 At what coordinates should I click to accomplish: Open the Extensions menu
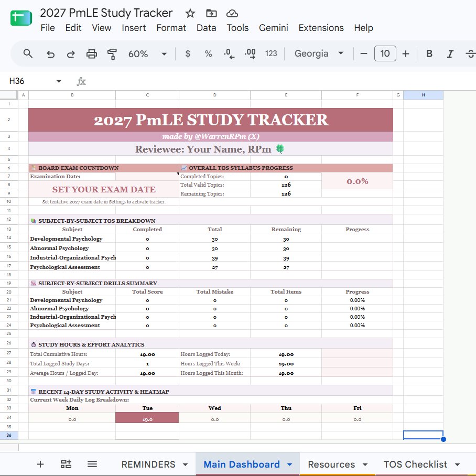click(321, 28)
